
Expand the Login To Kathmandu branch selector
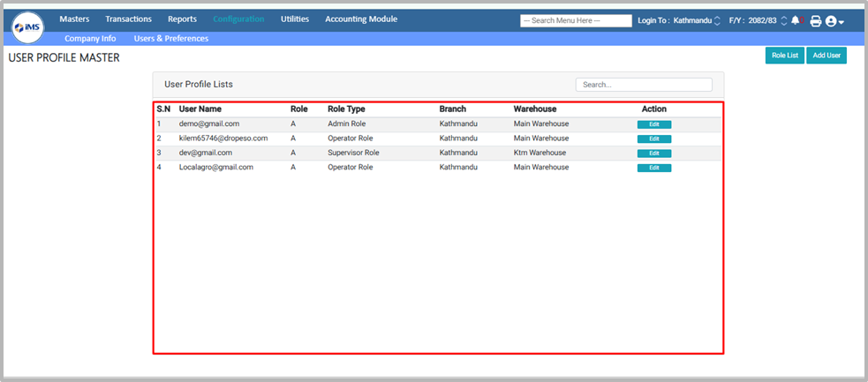pyautogui.click(x=716, y=20)
